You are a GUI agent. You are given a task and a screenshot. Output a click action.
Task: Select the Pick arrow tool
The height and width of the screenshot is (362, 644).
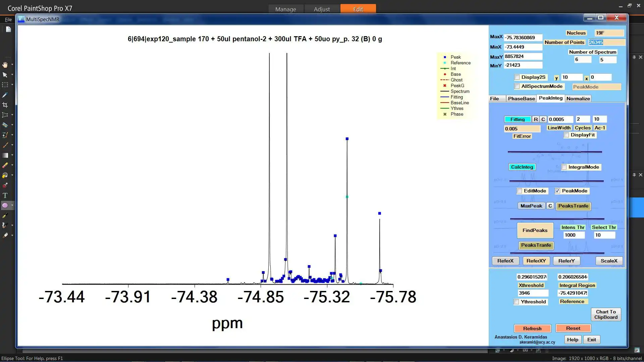coord(5,75)
